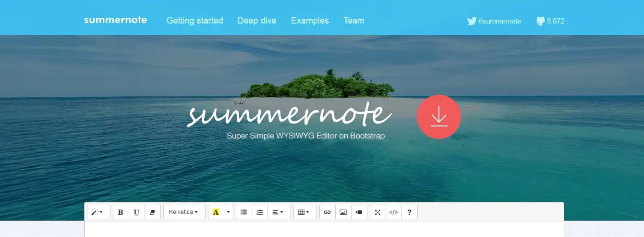Toggle bold formatting
Screen dimensions: 644x237
(x=121, y=212)
